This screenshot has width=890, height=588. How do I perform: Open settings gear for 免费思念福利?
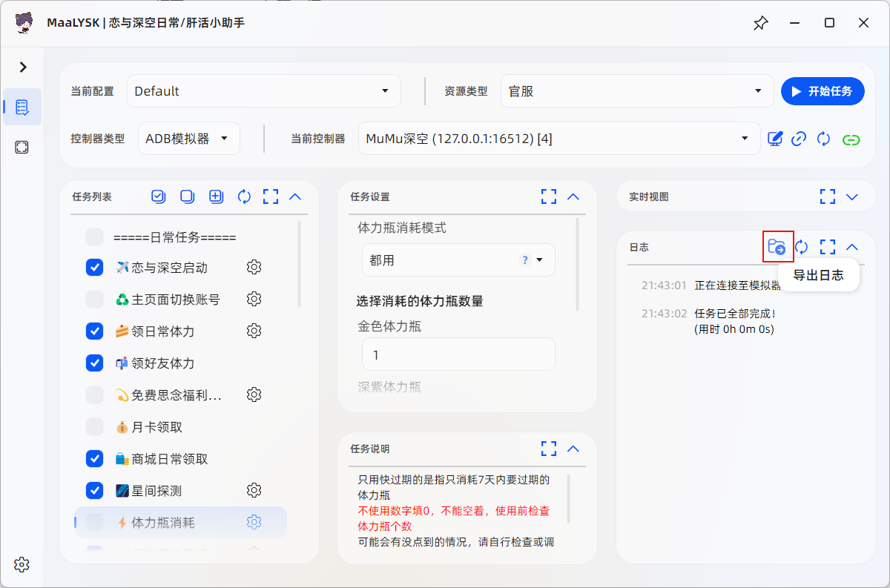click(x=254, y=394)
